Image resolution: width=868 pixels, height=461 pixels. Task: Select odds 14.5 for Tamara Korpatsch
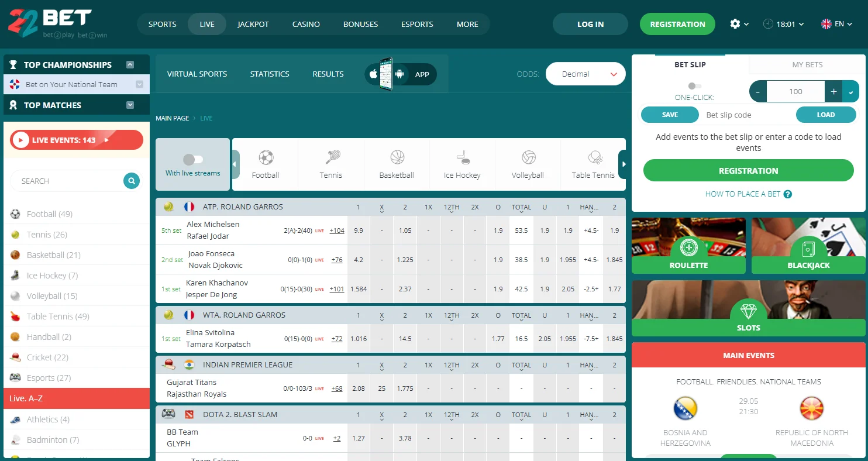coord(405,339)
